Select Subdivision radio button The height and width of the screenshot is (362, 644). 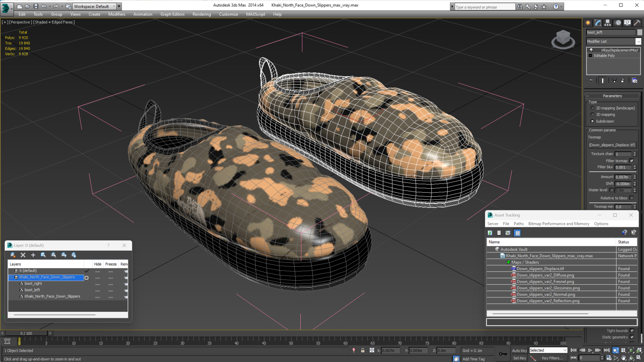(x=592, y=121)
